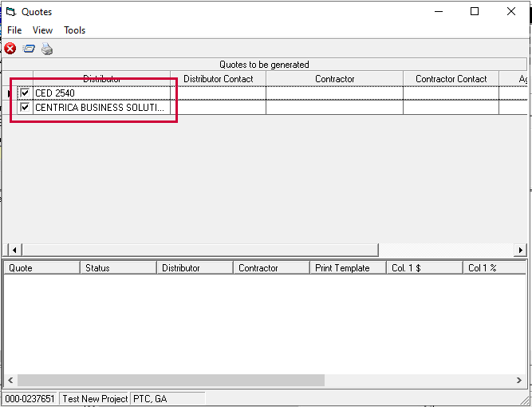Sort by Status column in lower grid

(118, 268)
